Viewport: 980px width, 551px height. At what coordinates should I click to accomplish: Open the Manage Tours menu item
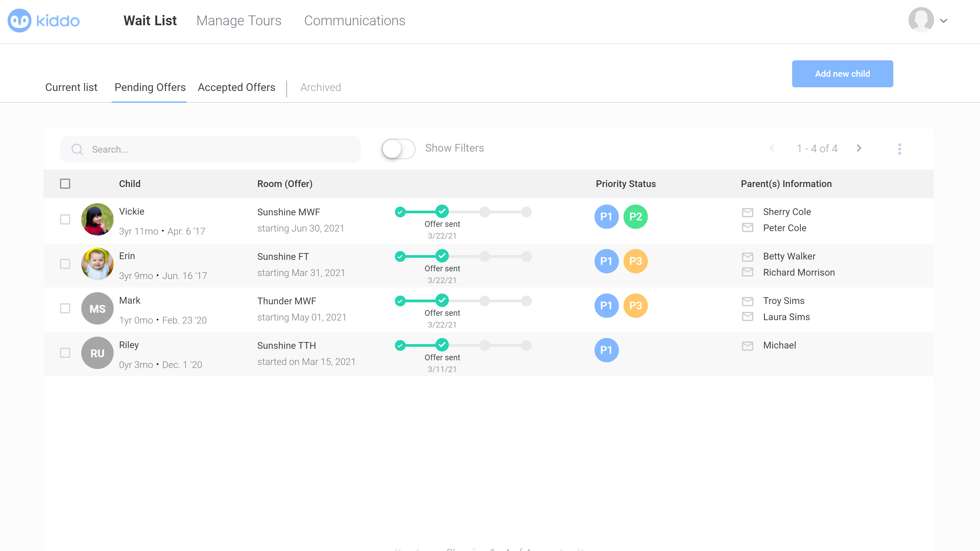238,21
